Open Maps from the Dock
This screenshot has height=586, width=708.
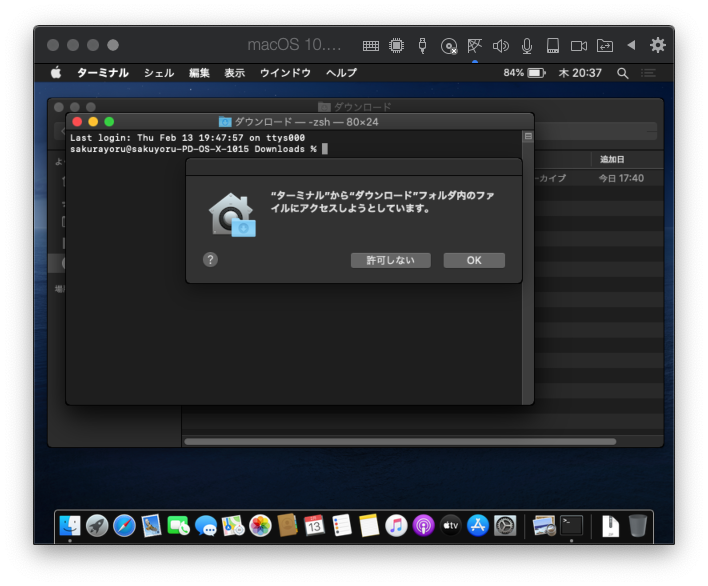[233, 526]
